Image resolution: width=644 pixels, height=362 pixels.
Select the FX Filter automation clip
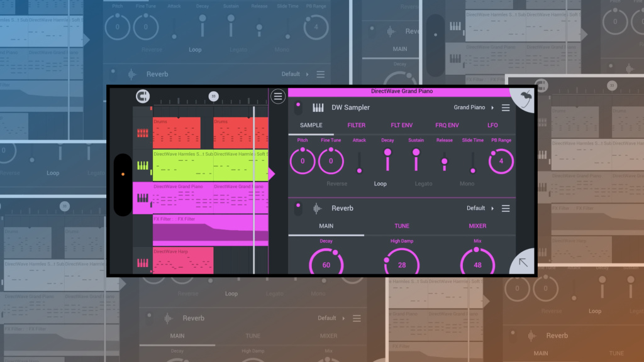point(210,231)
